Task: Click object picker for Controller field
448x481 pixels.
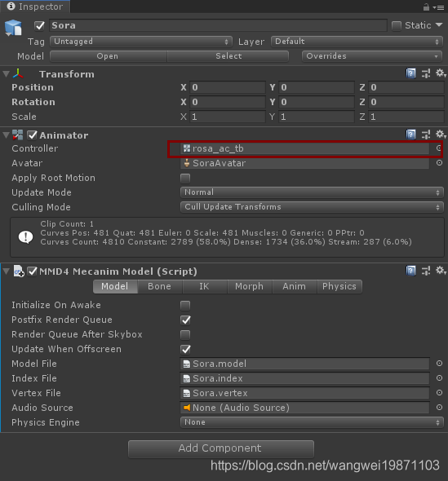Action: (439, 148)
